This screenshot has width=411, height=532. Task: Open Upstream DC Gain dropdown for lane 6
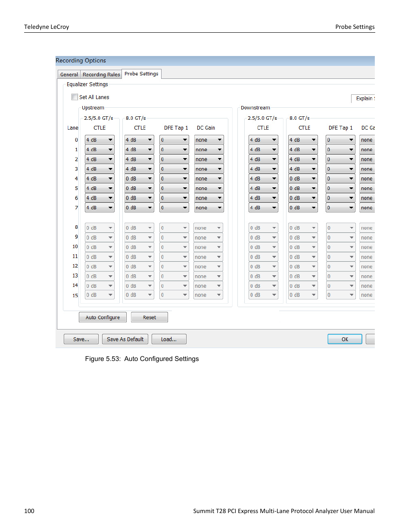coord(209,198)
